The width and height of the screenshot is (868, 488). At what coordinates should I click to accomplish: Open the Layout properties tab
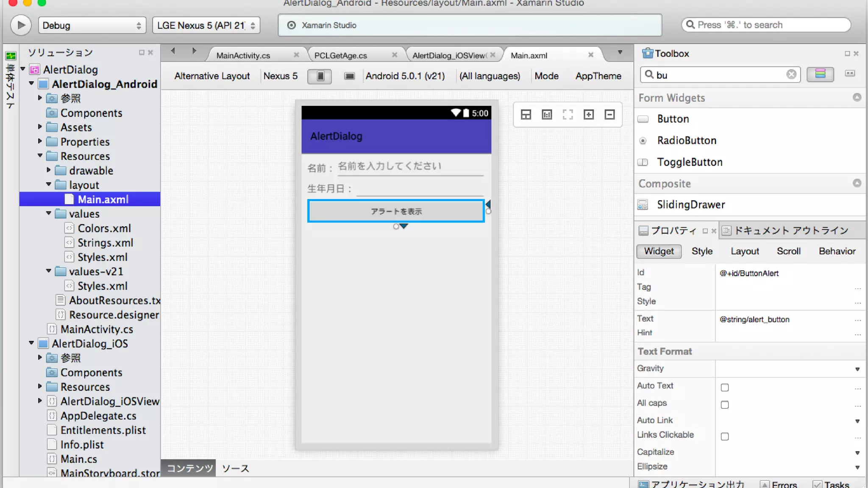pos(745,251)
